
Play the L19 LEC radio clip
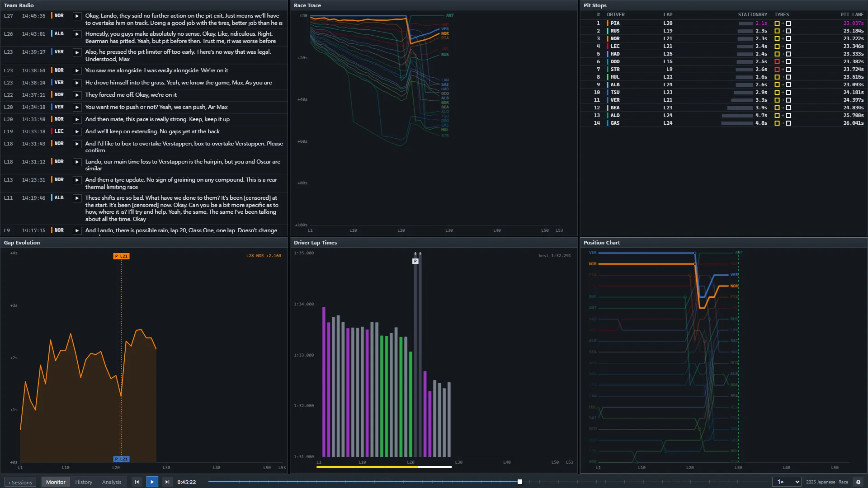77,132
